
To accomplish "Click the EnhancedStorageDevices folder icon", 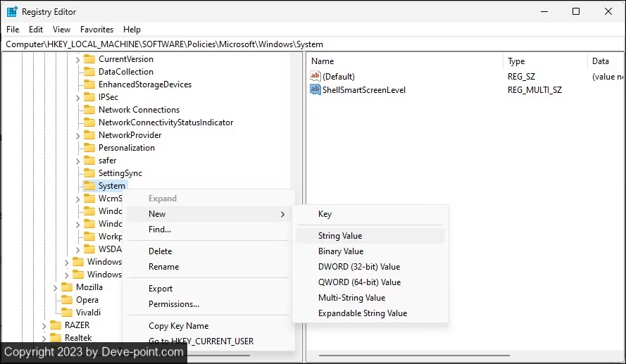I will pos(89,84).
